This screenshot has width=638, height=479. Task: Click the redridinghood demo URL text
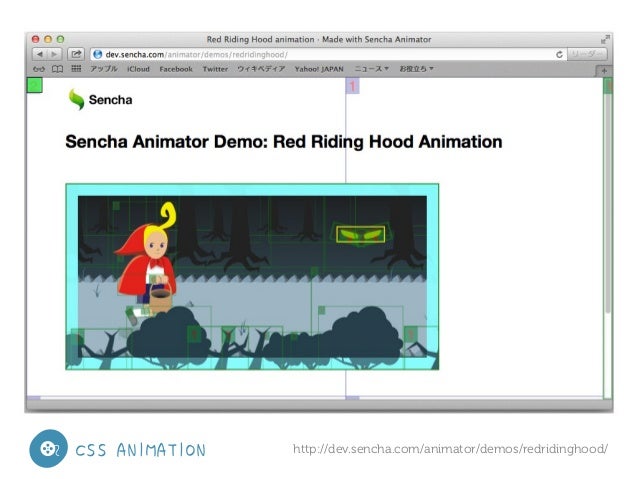point(450,449)
